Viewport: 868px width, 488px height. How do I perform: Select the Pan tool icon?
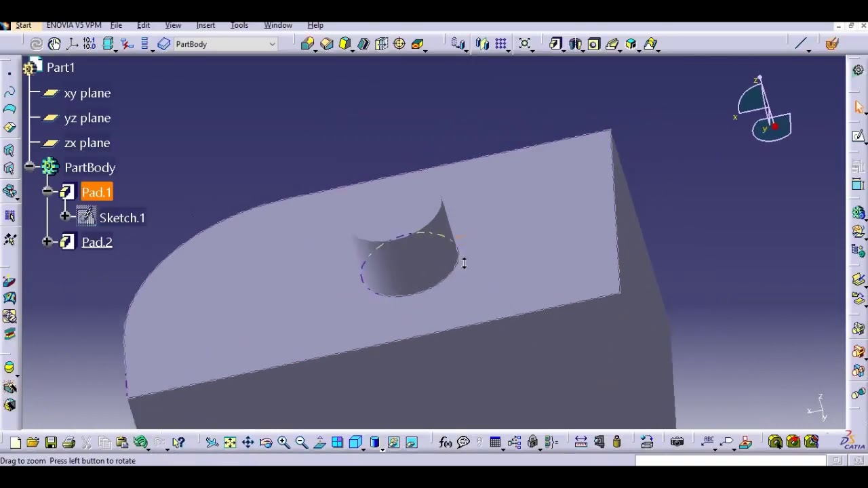click(x=248, y=443)
